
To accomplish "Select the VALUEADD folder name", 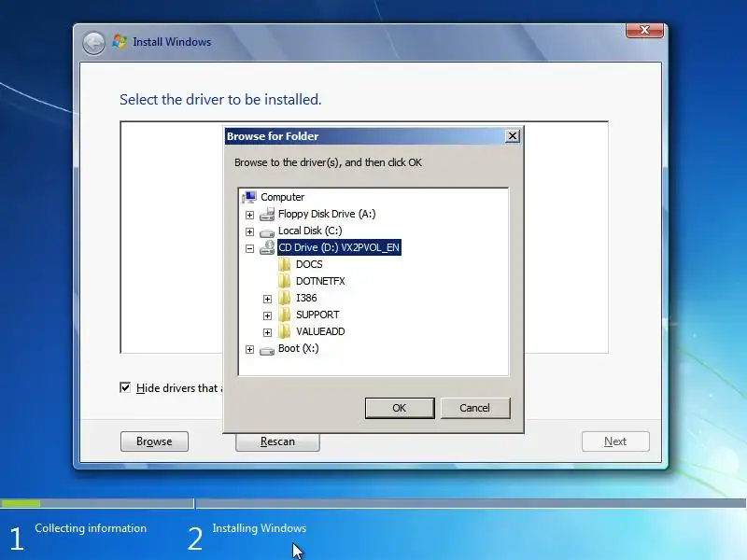I will (x=320, y=331).
